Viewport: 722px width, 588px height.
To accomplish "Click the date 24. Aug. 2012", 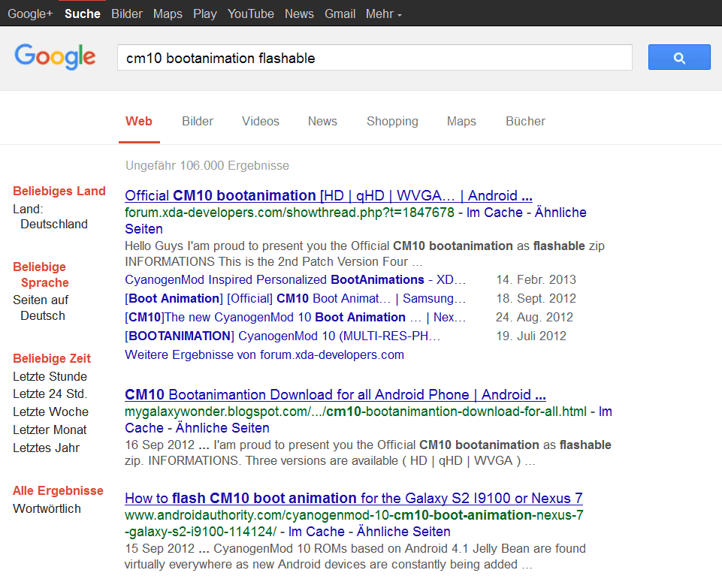I will pyautogui.click(x=534, y=318).
